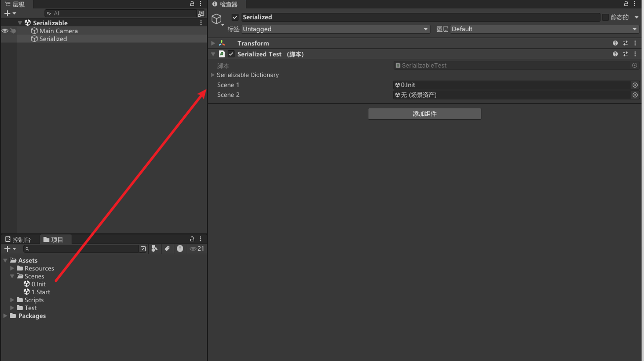Open object picker for Scene 1
Viewport: 644px width, 361px height.
coord(635,85)
